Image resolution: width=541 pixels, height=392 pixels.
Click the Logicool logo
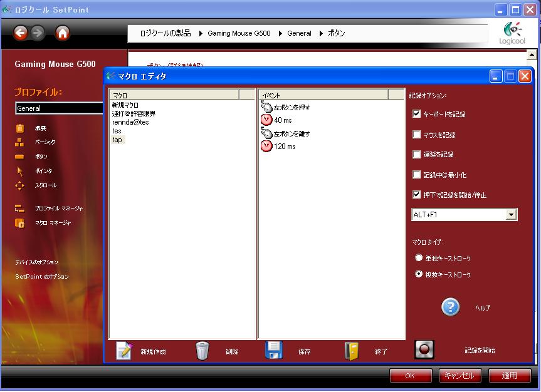tap(512, 33)
